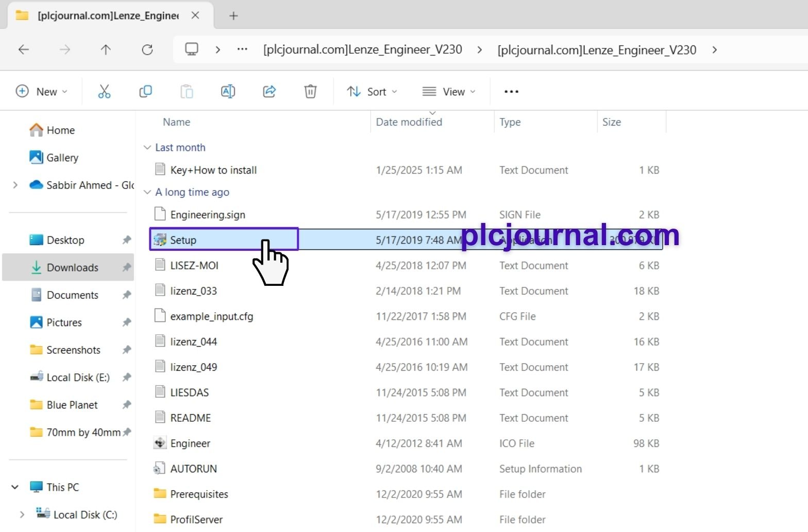Open the New dropdown menu
Screen dimensions: 808x532
pos(42,92)
